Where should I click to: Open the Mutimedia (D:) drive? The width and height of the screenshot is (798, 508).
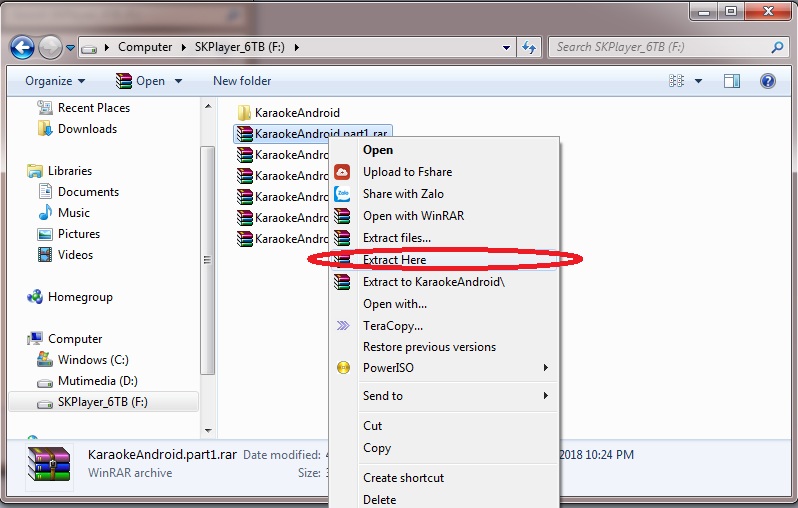[88, 381]
